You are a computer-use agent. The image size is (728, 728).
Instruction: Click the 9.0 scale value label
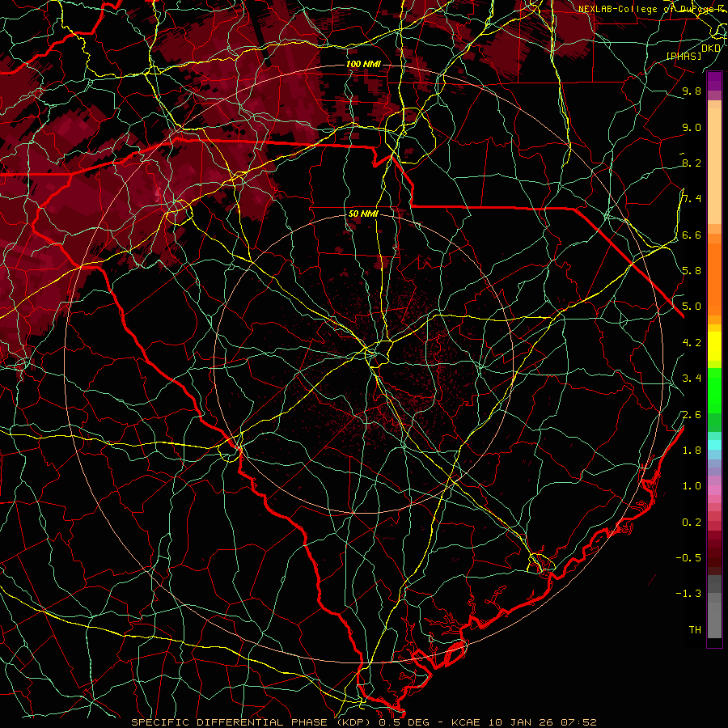[692, 127]
